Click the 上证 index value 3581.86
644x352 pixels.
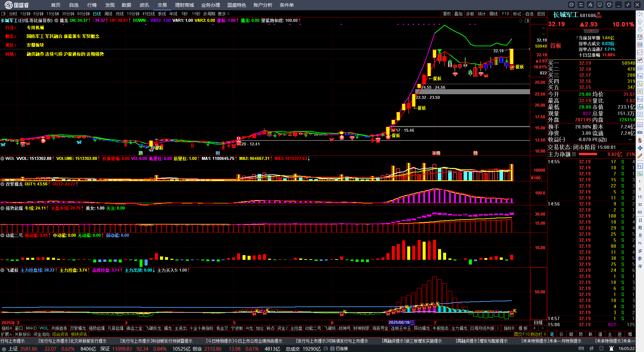(29, 349)
